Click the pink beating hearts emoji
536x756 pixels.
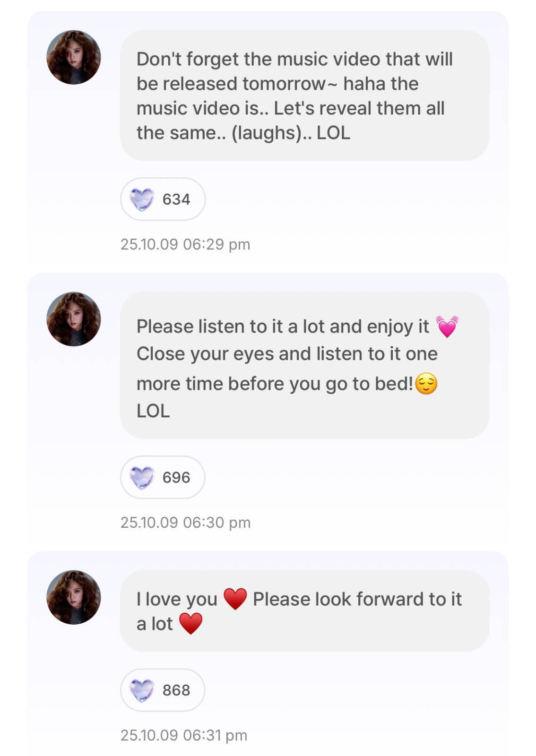(447, 326)
